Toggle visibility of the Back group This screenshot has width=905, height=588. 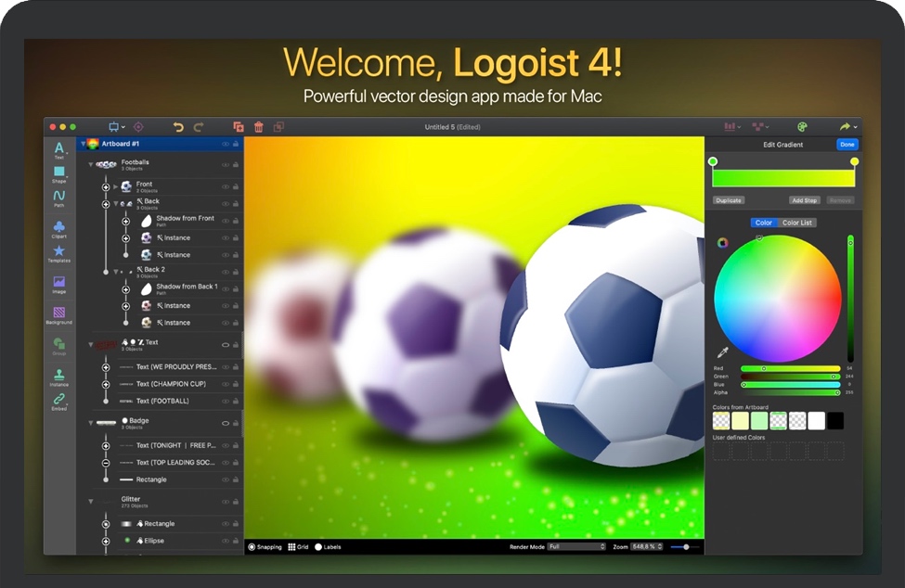226,204
